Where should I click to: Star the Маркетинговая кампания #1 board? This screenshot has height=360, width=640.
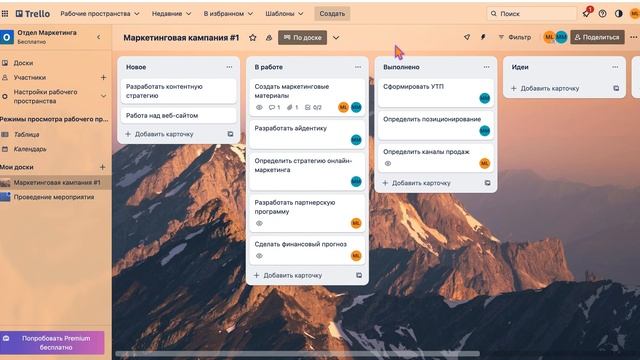coord(253,38)
